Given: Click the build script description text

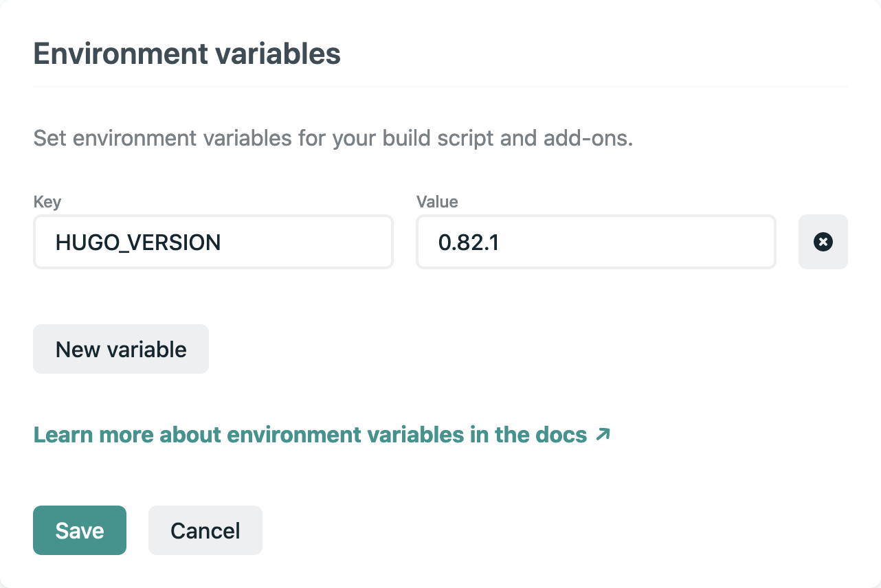Looking at the screenshot, I should pyautogui.click(x=333, y=138).
